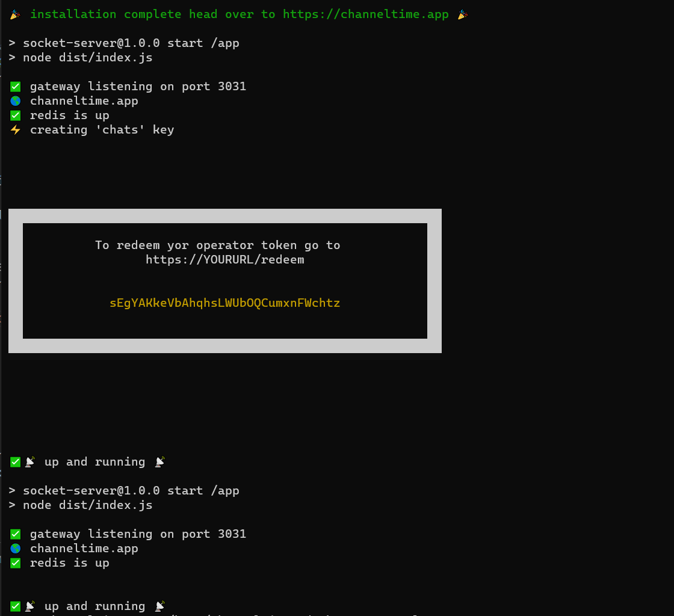The height and width of the screenshot is (616, 674).
Task: Click the first 'redis is up' text
Action: pos(70,115)
